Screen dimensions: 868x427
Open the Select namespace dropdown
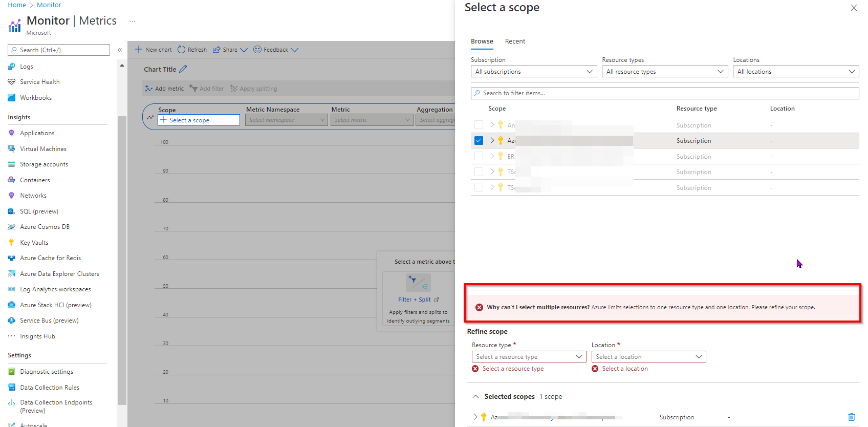pyautogui.click(x=286, y=120)
